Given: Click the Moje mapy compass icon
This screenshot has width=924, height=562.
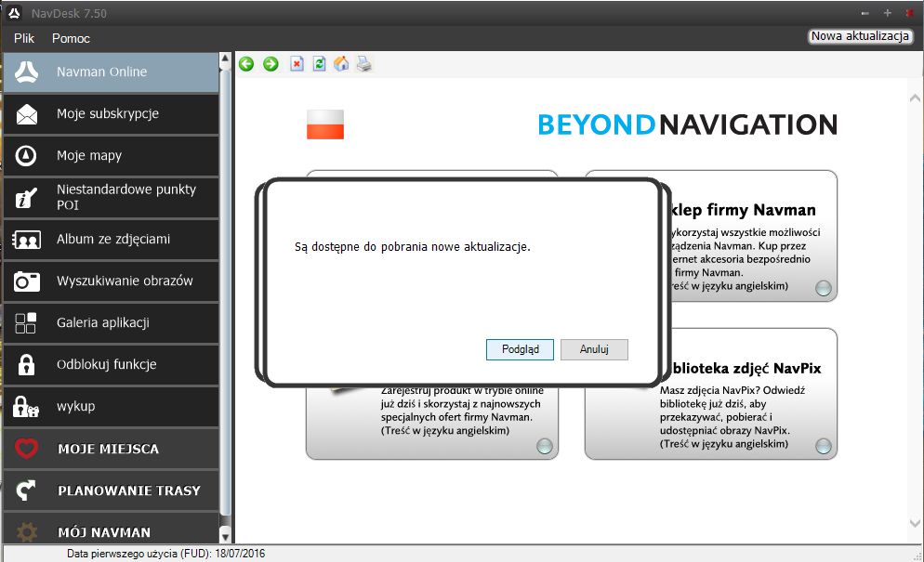Looking at the screenshot, I should [x=26, y=155].
